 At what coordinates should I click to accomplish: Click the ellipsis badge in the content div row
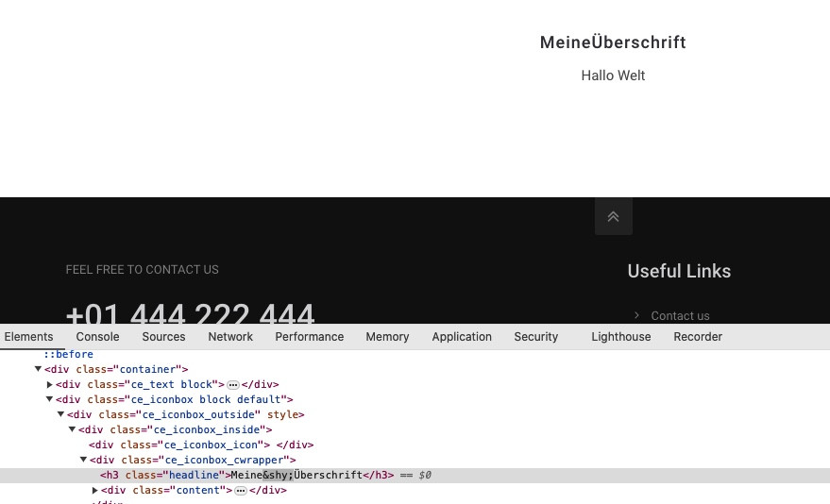click(x=241, y=491)
